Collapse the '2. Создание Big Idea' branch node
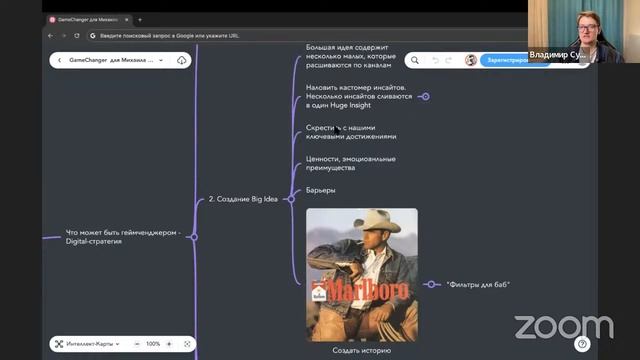 [291, 199]
